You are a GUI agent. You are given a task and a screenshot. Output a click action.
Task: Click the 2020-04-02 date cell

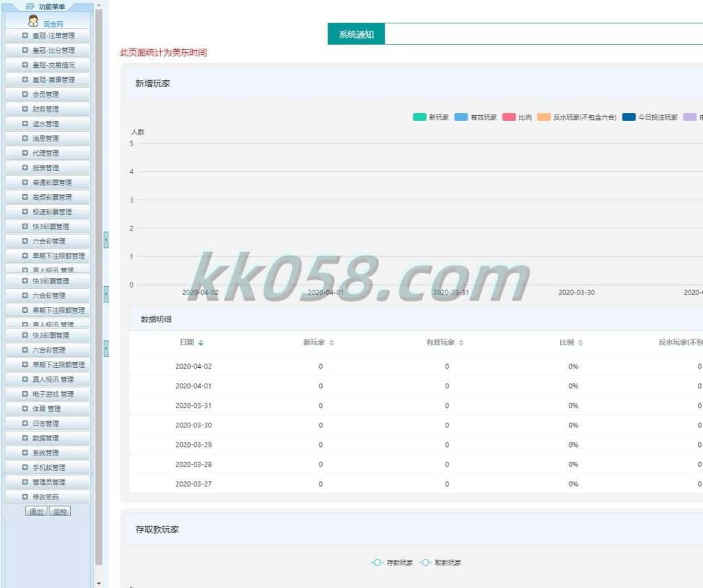pyautogui.click(x=193, y=366)
